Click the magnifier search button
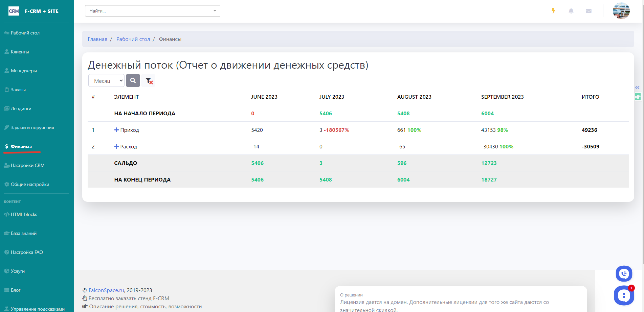Viewport: 644px width, 312px height. point(133,80)
